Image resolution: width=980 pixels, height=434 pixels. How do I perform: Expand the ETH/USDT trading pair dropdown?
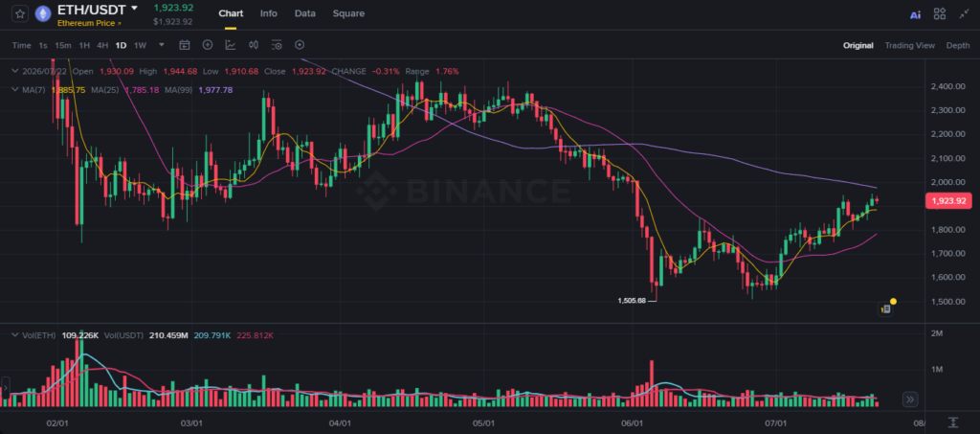pos(134,9)
